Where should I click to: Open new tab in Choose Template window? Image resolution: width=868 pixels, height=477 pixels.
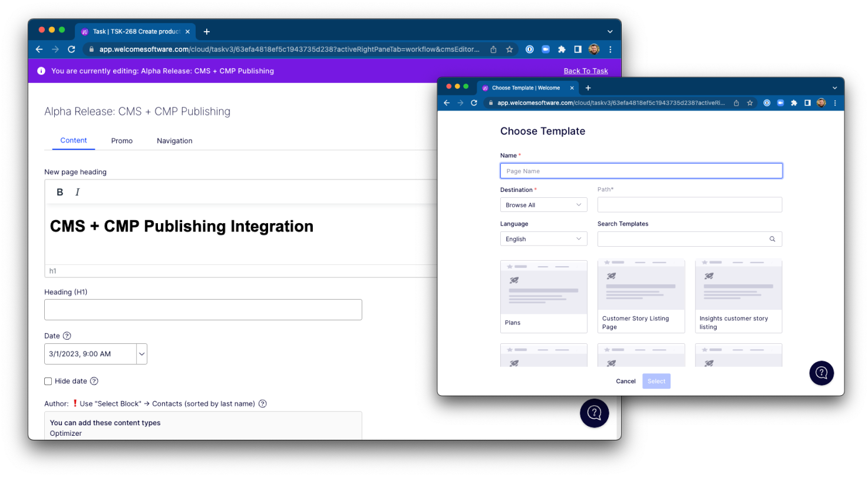(x=588, y=88)
